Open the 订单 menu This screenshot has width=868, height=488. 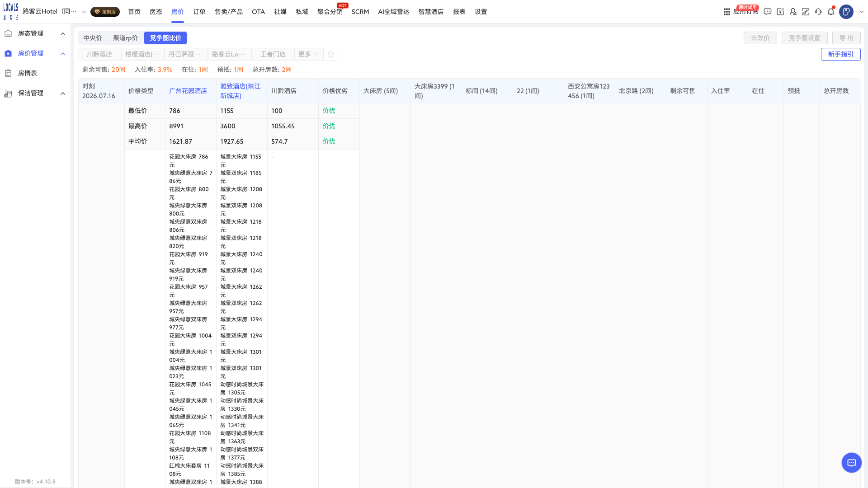[x=199, y=12]
